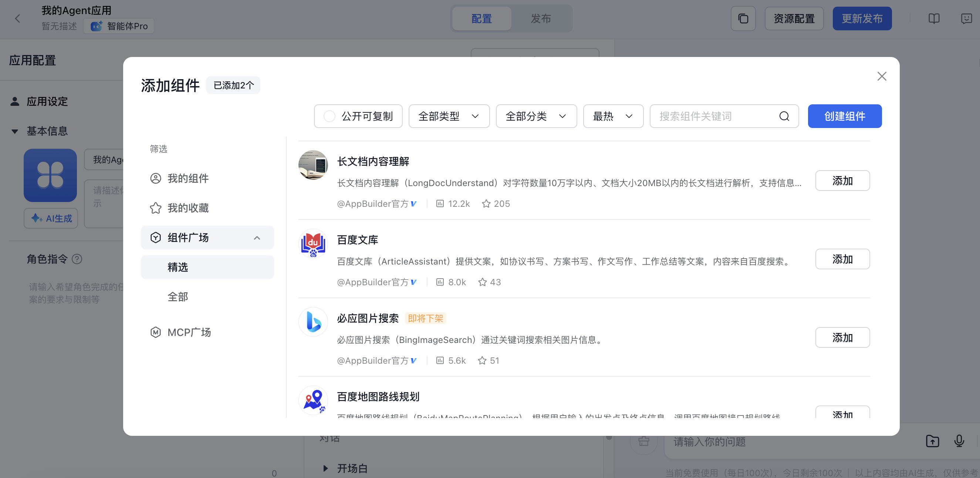Collapse the 基本信息 section triangle
The height and width of the screenshot is (478, 980).
click(x=14, y=132)
